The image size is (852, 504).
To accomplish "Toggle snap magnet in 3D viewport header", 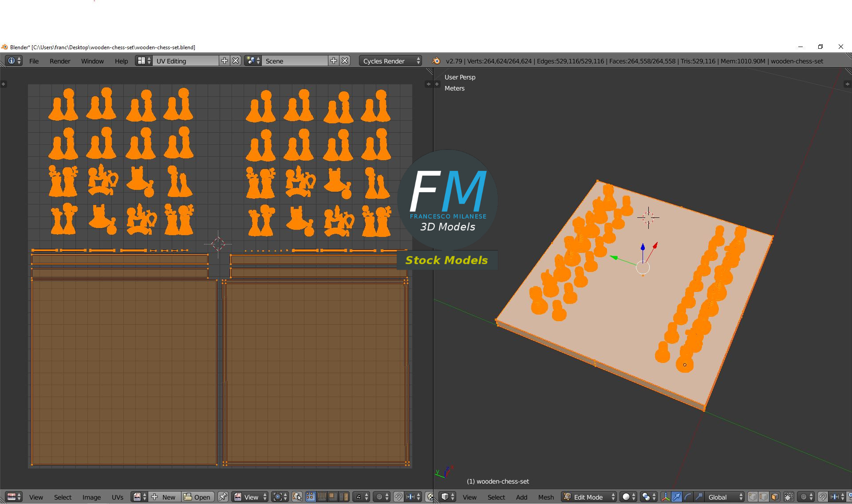I will (822, 497).
